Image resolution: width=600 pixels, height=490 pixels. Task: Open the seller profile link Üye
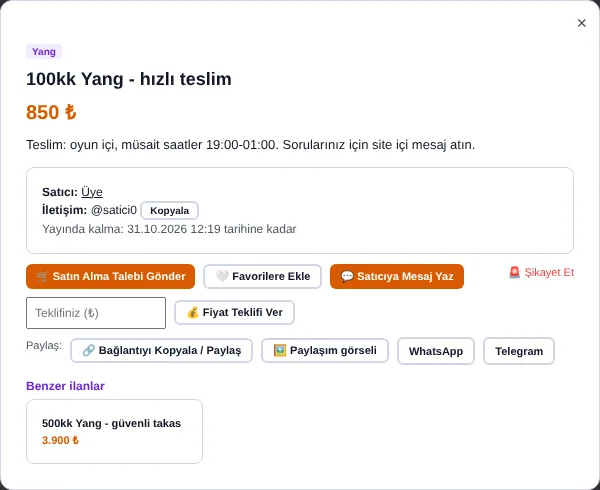[92, 192]
